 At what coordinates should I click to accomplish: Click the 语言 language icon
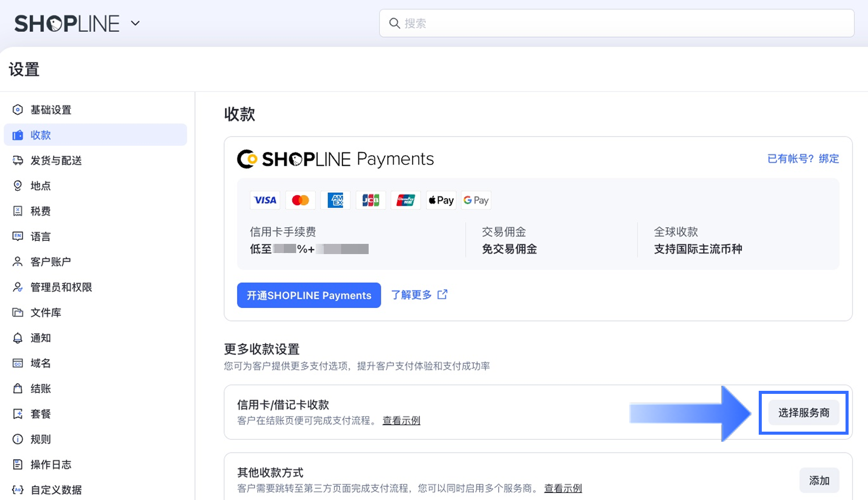click(x=18, y=236)
